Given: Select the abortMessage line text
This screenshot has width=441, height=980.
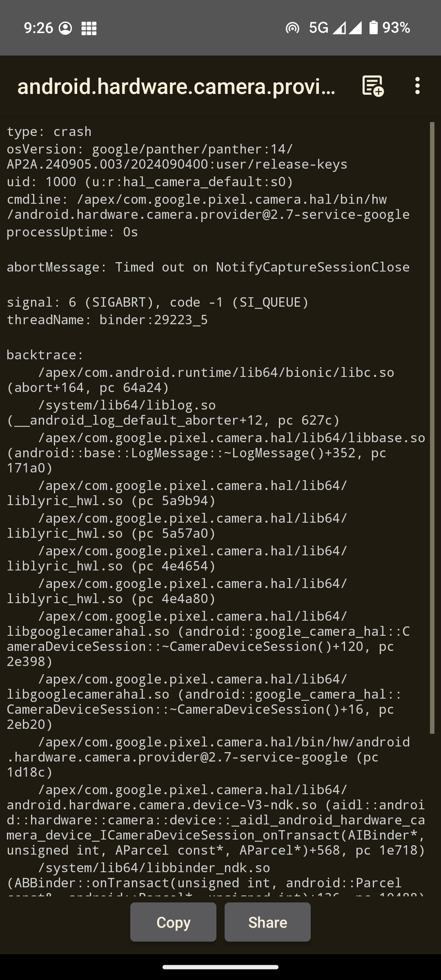Looking at the screenshot, I should point(208,267).
